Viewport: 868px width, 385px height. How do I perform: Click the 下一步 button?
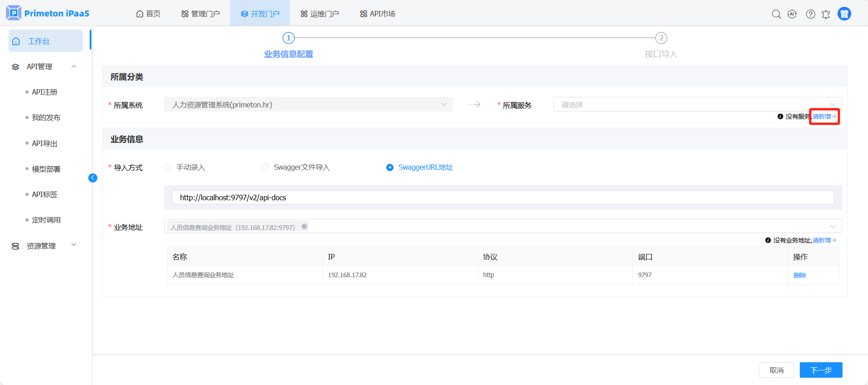[x=821, y=370]
